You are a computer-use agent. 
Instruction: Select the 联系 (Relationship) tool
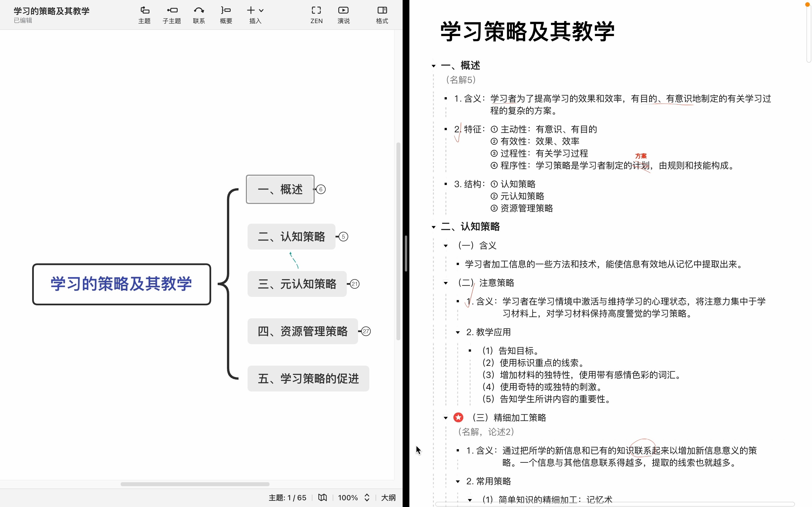pyautogui.click(x=199, y=14)
